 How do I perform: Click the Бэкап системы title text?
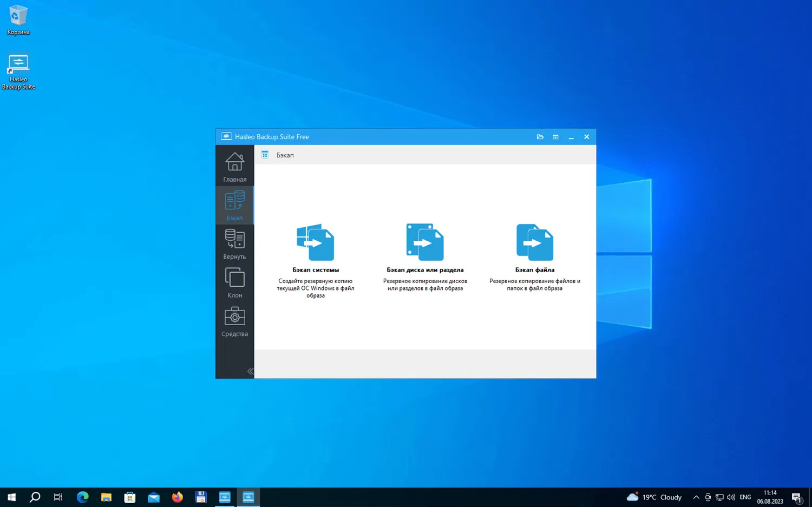pyautogui.click(x=316, y=270)
